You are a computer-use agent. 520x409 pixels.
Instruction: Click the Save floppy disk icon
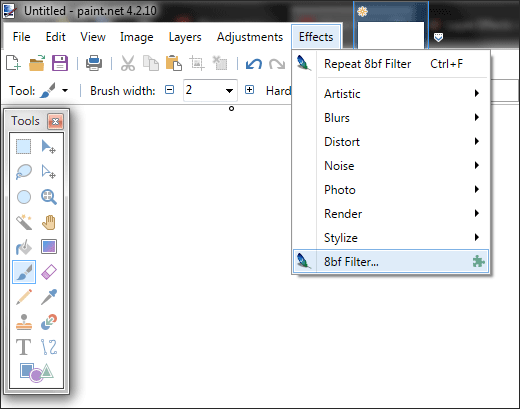[x=60, y=63]
